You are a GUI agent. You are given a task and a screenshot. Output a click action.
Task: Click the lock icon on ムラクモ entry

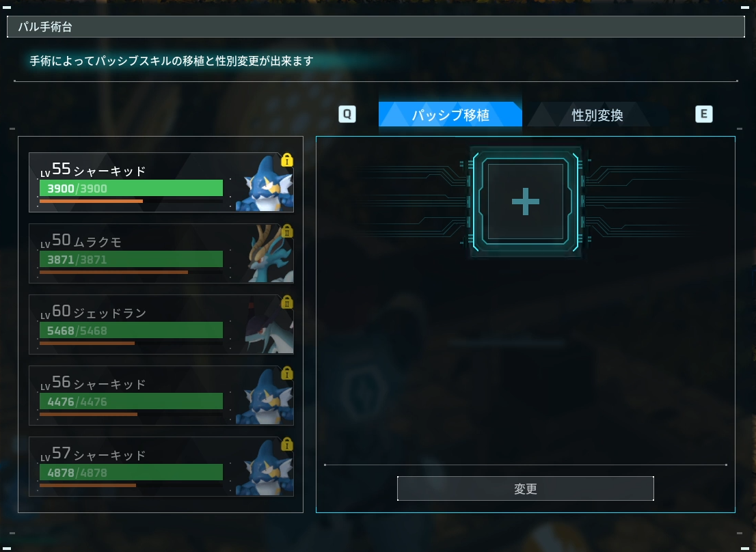point(287,231)
